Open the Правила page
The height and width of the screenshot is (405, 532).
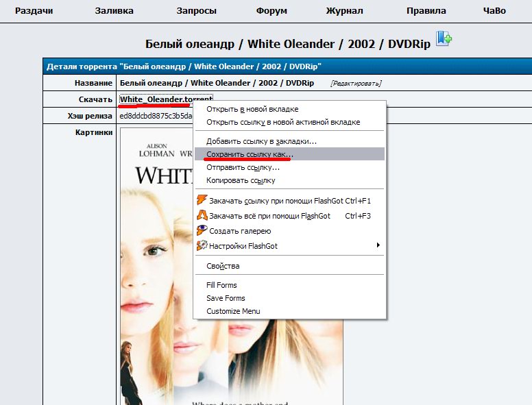click(426, 11)
